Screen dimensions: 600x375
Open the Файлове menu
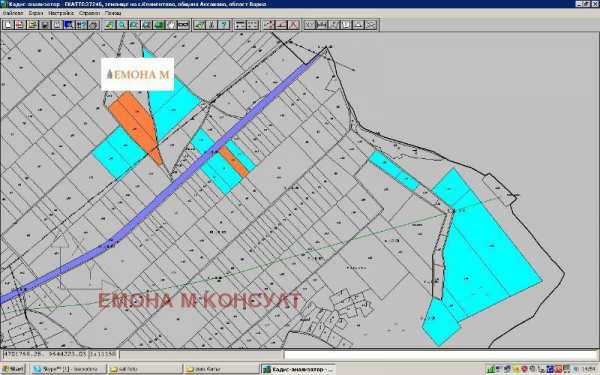(x=13, y=13)
